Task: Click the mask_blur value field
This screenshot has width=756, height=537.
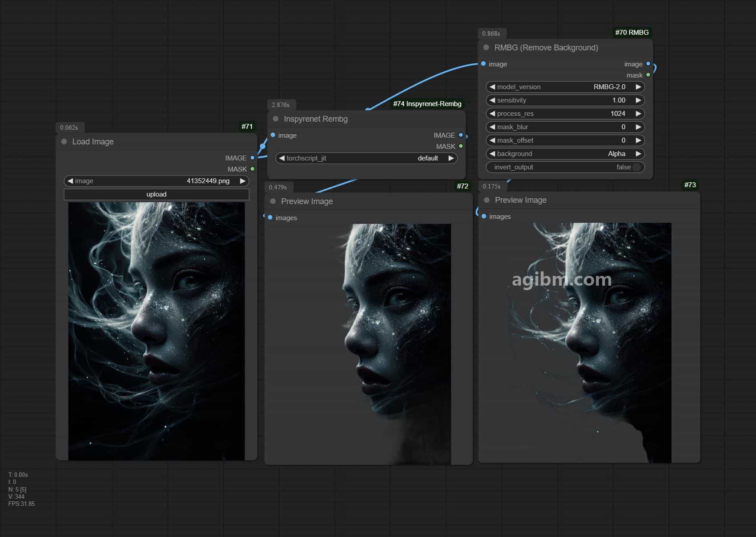Action: (565, 127)
